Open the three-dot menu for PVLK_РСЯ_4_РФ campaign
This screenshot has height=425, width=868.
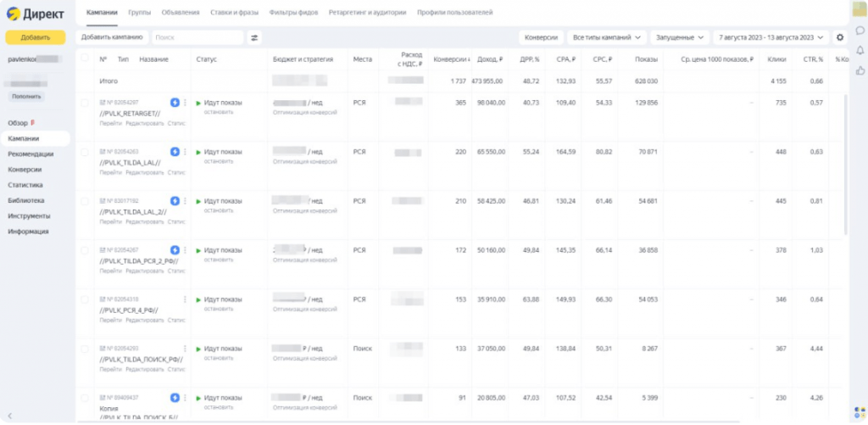click(x=185, y=299)
